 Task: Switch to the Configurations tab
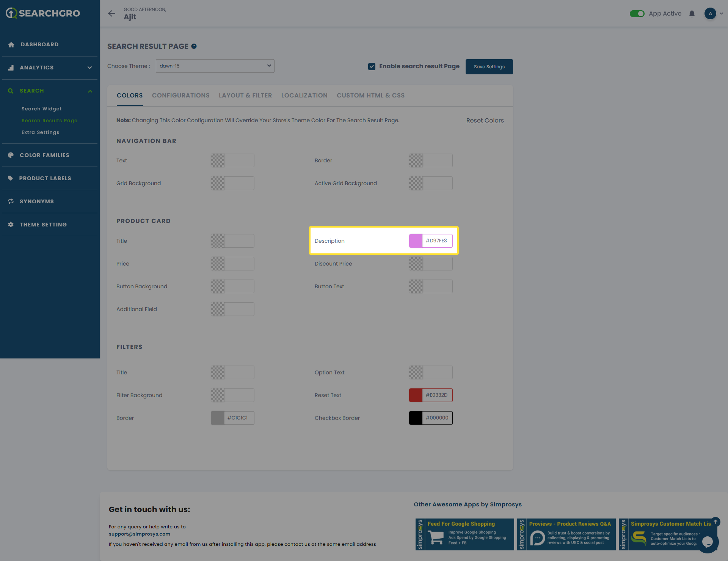(180, 96)
